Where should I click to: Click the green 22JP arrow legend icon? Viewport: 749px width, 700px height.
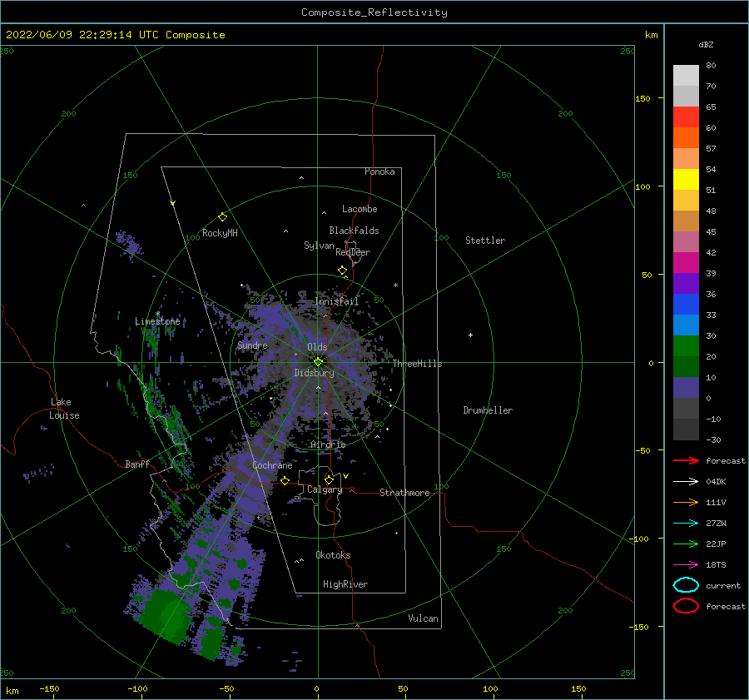[x=686, y=544]
